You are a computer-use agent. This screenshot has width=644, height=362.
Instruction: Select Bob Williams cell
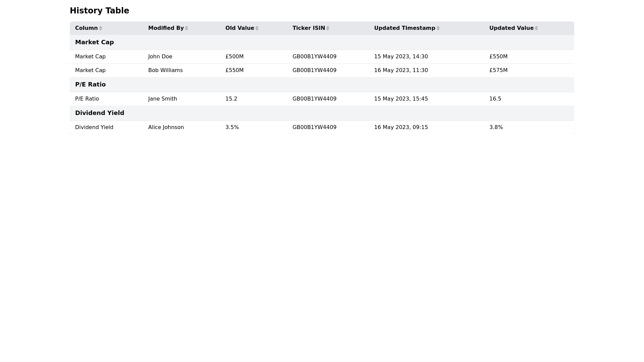165,70
